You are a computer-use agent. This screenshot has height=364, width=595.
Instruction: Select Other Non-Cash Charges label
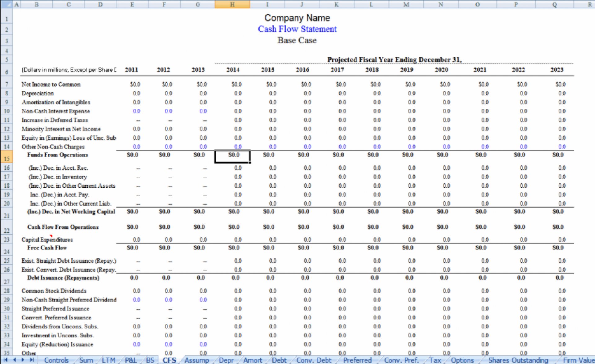53,147
